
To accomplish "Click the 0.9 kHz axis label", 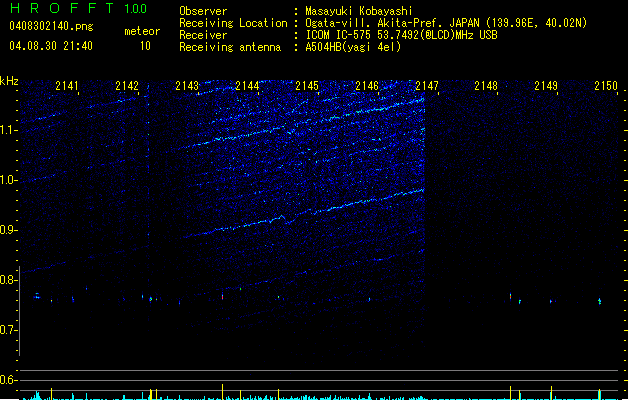I will (x=9, y=230).
